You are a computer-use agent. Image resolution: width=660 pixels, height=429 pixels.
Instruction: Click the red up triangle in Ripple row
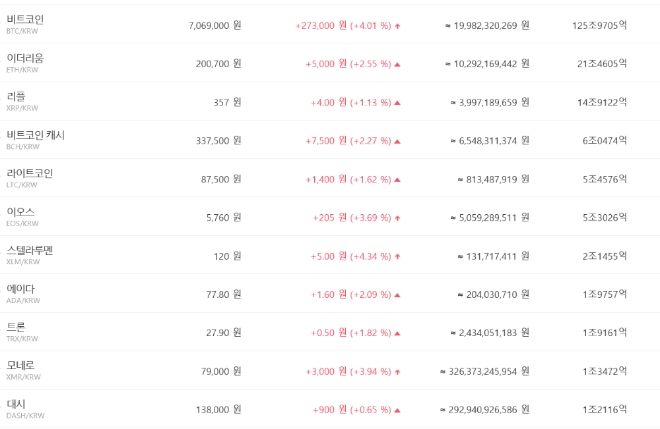tap(398, 102)
